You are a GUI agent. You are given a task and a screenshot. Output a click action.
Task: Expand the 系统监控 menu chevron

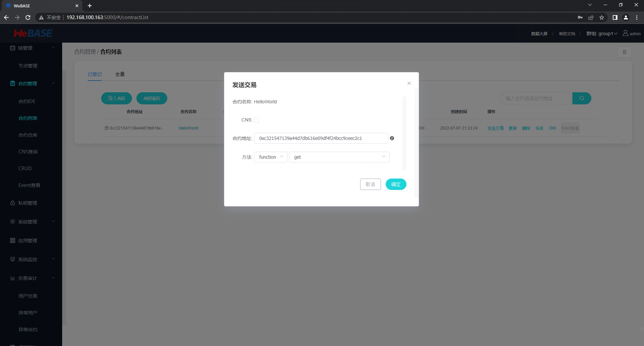click(x=53, y=259)
